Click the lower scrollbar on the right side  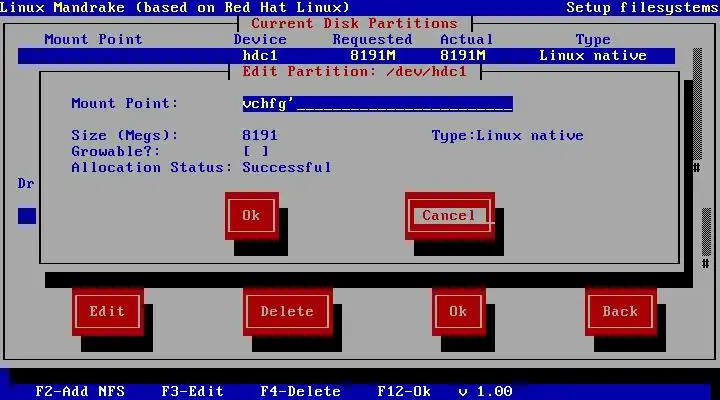(706, 232)
